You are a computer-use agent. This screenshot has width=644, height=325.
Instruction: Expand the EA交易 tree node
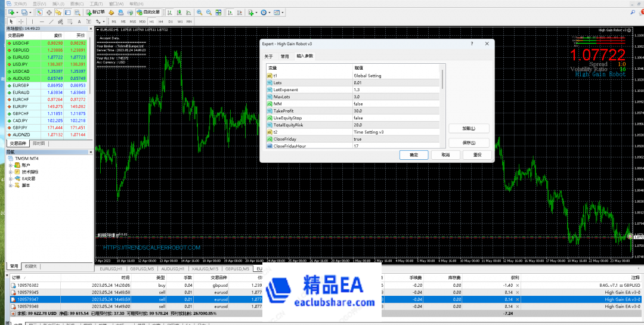[x=11, y=178]
